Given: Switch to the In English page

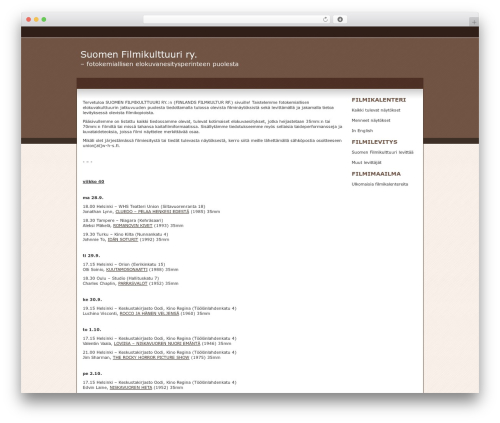Looking at the screenshot, I should [x=362, y=131].
